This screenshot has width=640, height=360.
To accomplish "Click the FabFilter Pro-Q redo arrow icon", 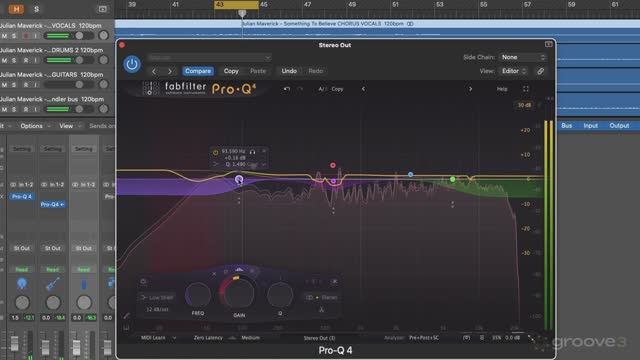I will tap(300, 89).
